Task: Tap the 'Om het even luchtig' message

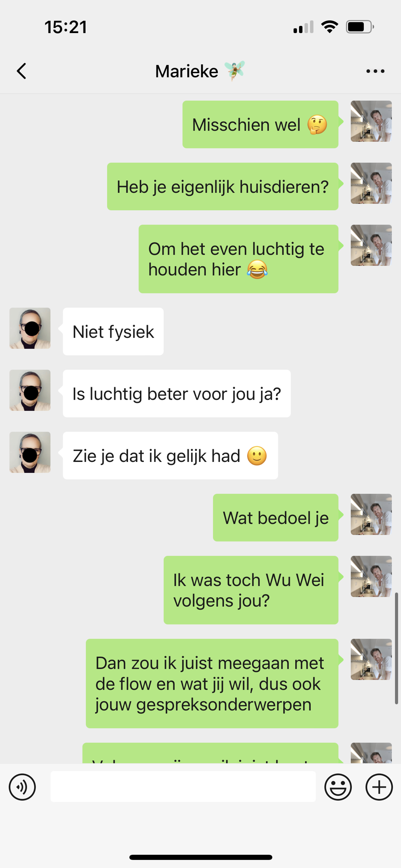Action: (238, 259)
